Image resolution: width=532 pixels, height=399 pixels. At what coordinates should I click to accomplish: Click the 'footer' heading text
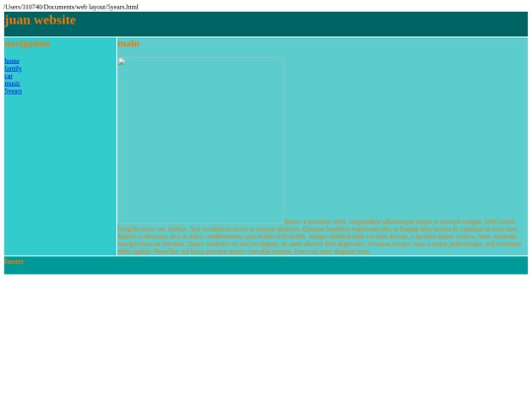pos(14,261)
